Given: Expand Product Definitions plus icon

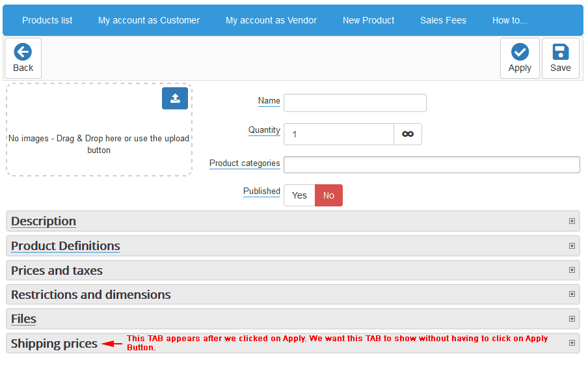Looking at the screenshot, I should tap(572, 246).
